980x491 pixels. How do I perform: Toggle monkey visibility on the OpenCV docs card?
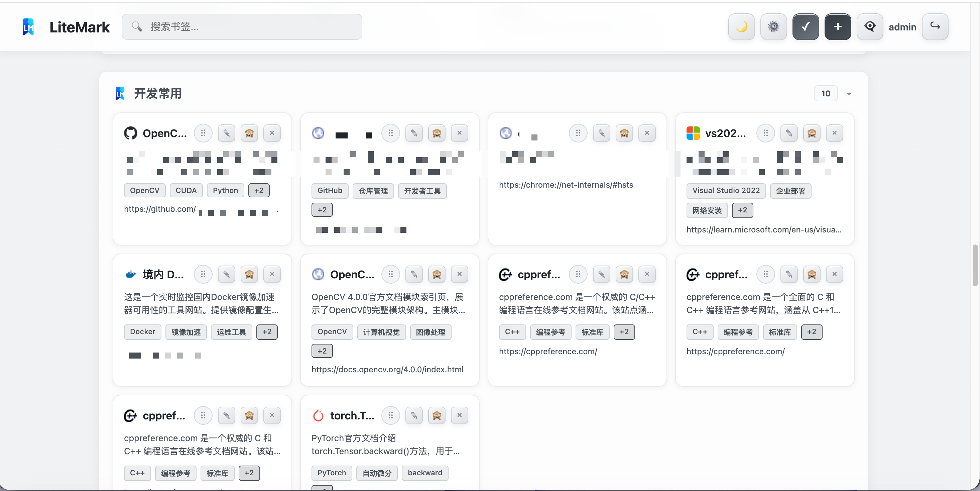point(437,274)
